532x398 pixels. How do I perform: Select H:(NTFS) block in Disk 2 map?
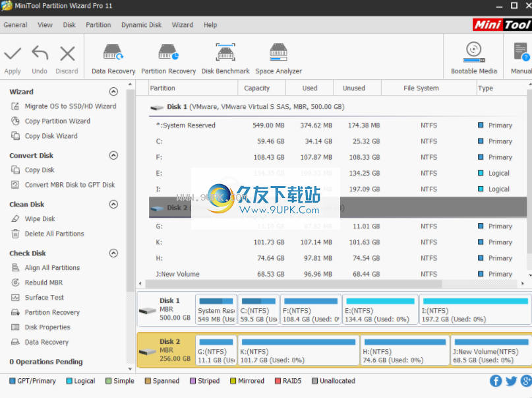(x=405, y=350)
